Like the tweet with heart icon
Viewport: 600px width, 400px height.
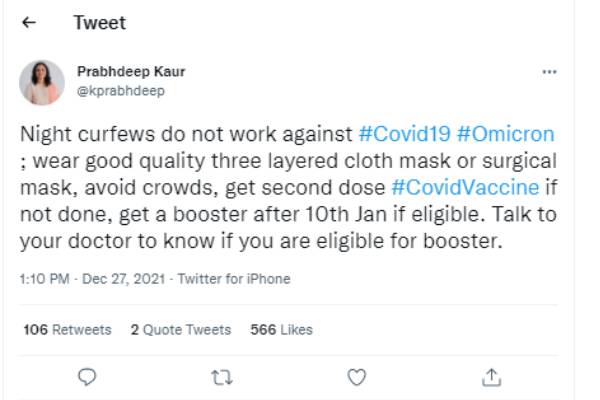pos(356,376)
